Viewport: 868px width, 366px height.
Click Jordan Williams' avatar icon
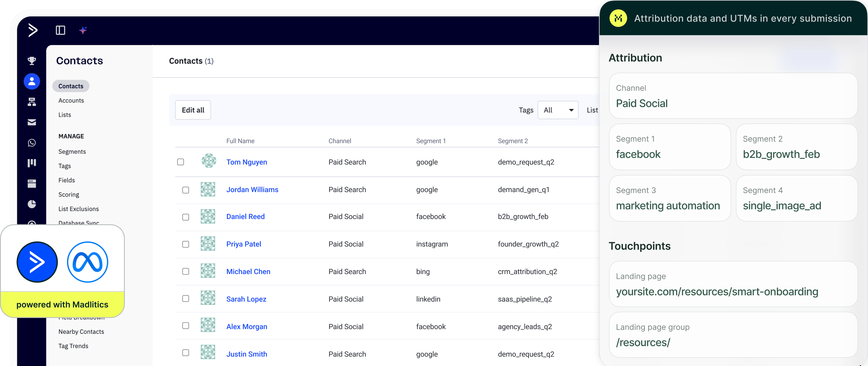pyautogui.click(x=208, y=189)
